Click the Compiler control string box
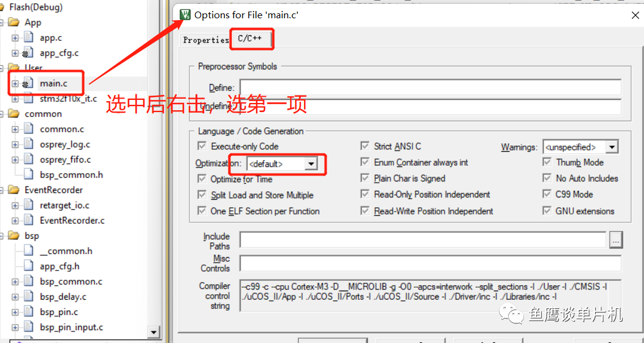 point(430,295)
